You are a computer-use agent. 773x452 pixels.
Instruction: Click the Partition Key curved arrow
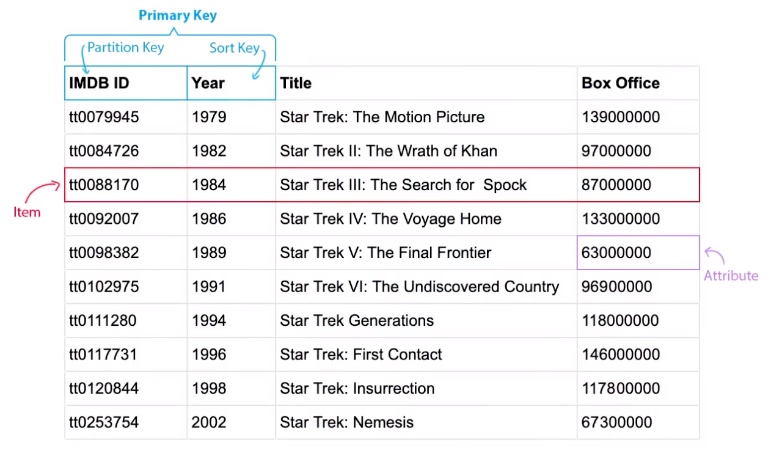[x=84, y=59]
